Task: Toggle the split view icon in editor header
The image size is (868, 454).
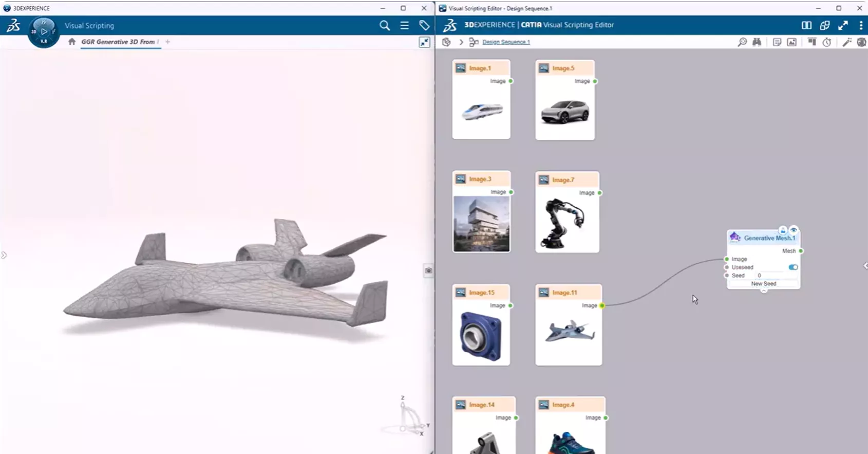Action: (x=806, y=25)
